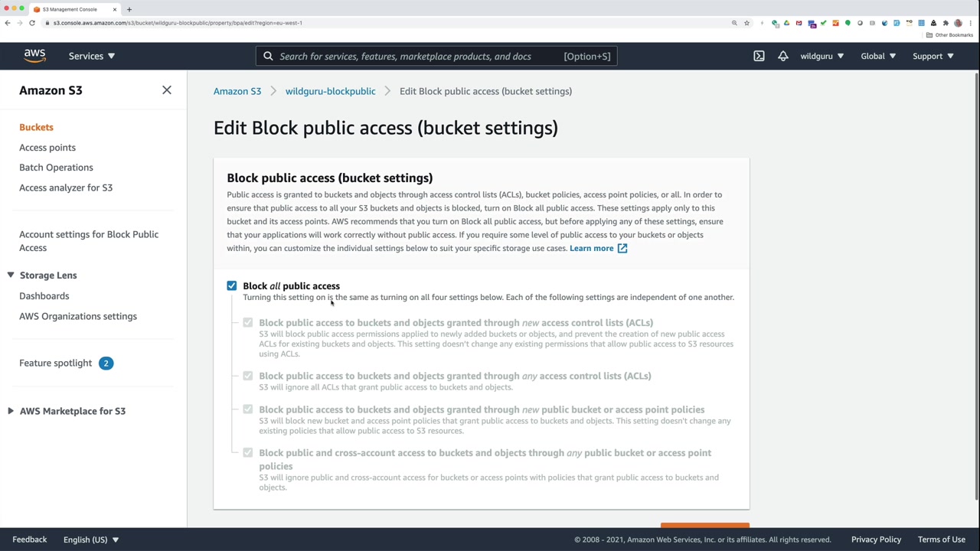Viewport: 980px width, 551px height.
Task: Collapse the Storage Lens section
Action: pos(11,275)
